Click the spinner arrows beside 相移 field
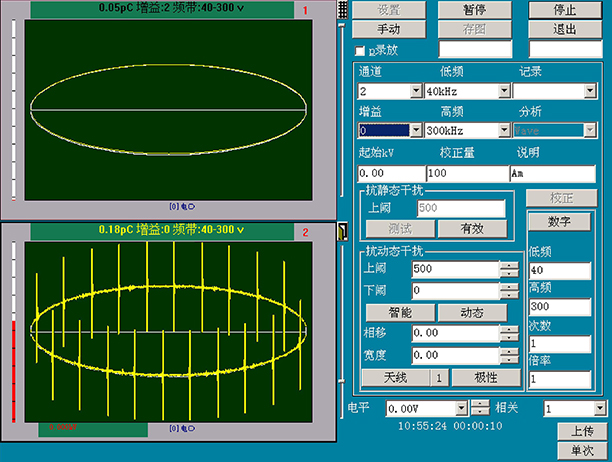 (x=509, y=333)
